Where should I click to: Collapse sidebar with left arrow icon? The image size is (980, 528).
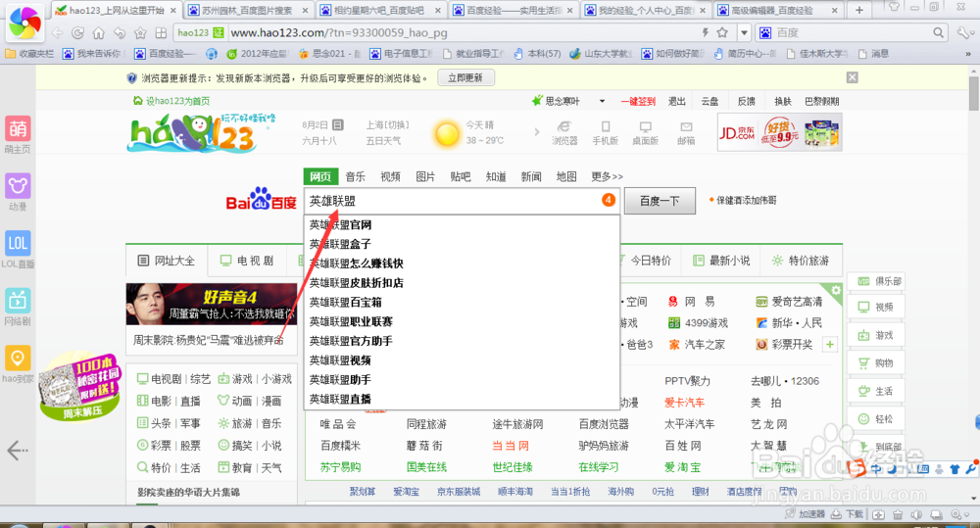18,450
